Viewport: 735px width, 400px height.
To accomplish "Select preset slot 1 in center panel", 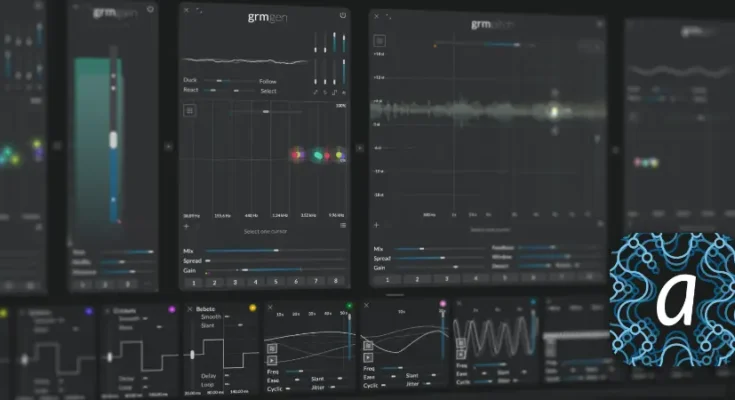I will click(193, 283).
